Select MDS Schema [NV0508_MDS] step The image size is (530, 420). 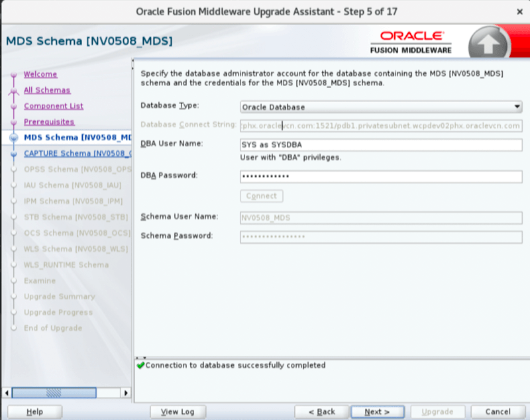(x=78, y=138)
